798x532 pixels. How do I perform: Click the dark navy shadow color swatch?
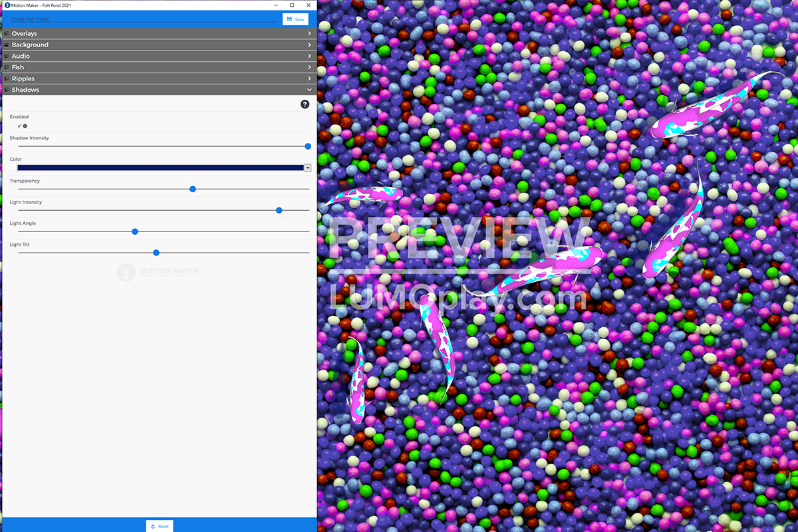[x=160, y=168]
